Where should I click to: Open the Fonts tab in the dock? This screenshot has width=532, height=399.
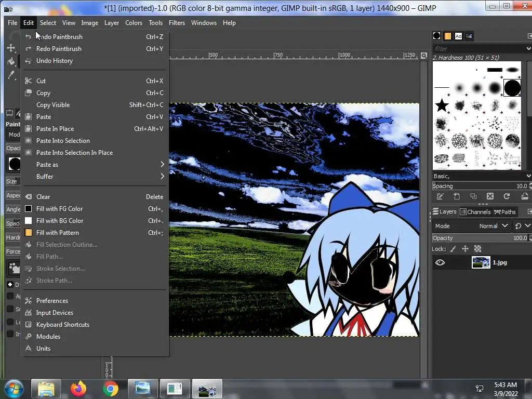[x=458, y=36]
